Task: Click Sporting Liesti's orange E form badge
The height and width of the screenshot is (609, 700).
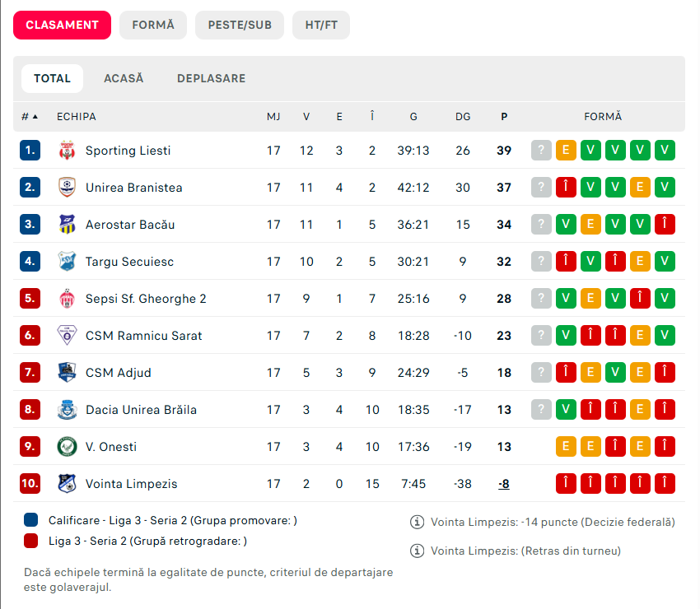Action: click(x=566, y=151)
